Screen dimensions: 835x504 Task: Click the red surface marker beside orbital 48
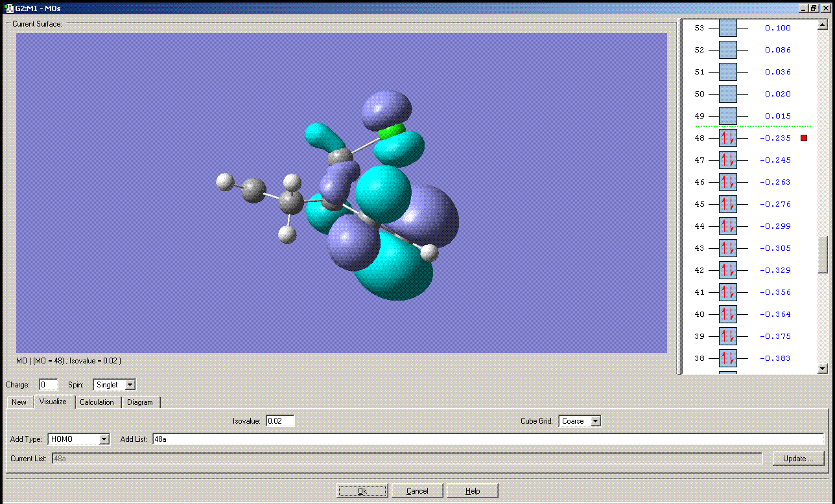pos(804,138)
